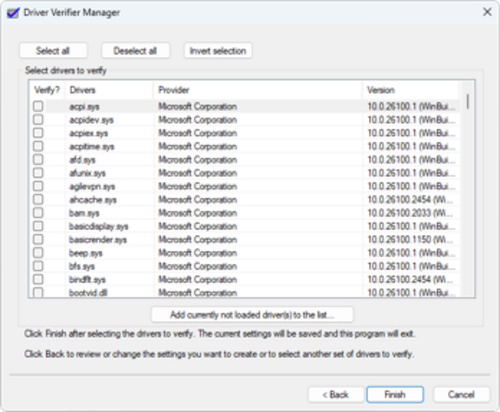Image resolution: width=500 pixels, height=412 pixels.
Task: Select the bam.sys checkbox
Action: [38, 213]
